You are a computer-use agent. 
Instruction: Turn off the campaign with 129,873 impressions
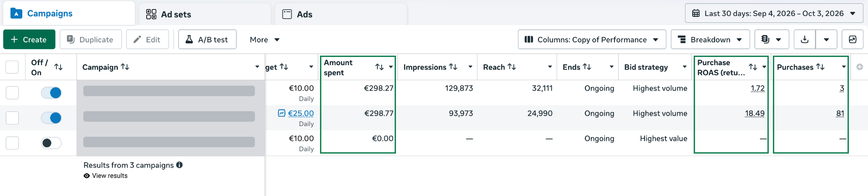click(x=51, y=93)
